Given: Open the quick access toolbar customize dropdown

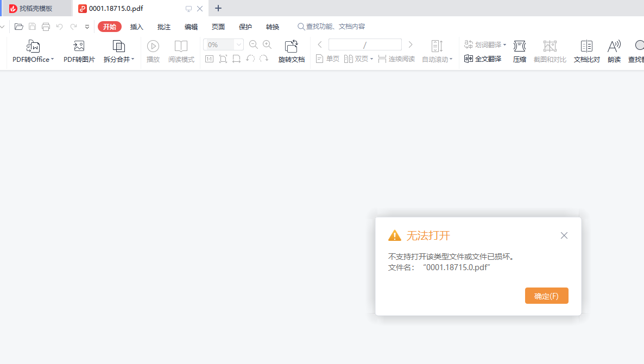Looking at the screenshot, I should pyautogui.click(x=87, y=27).
